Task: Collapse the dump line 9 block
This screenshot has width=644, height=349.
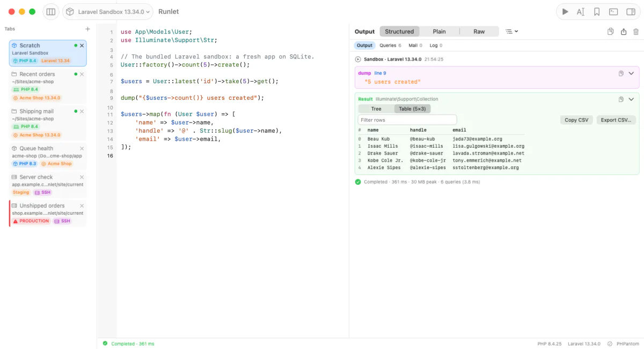Action: pos(631,73)
